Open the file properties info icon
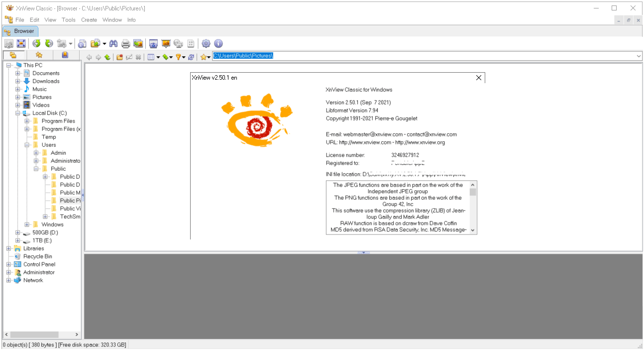This screenshot has height=351, width=644. click(x=83, y=44)
